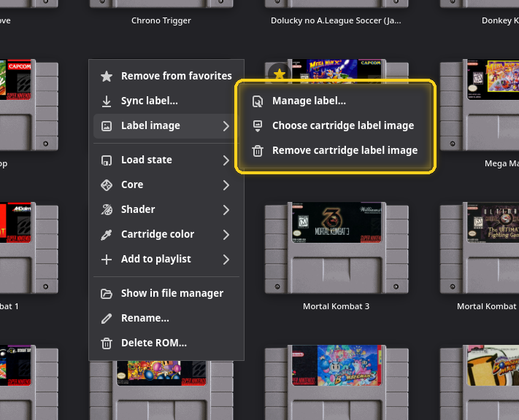This screenshot has width=519, height=420.
Task: Select Rename… from the context menu
Action: pos(166,318)
